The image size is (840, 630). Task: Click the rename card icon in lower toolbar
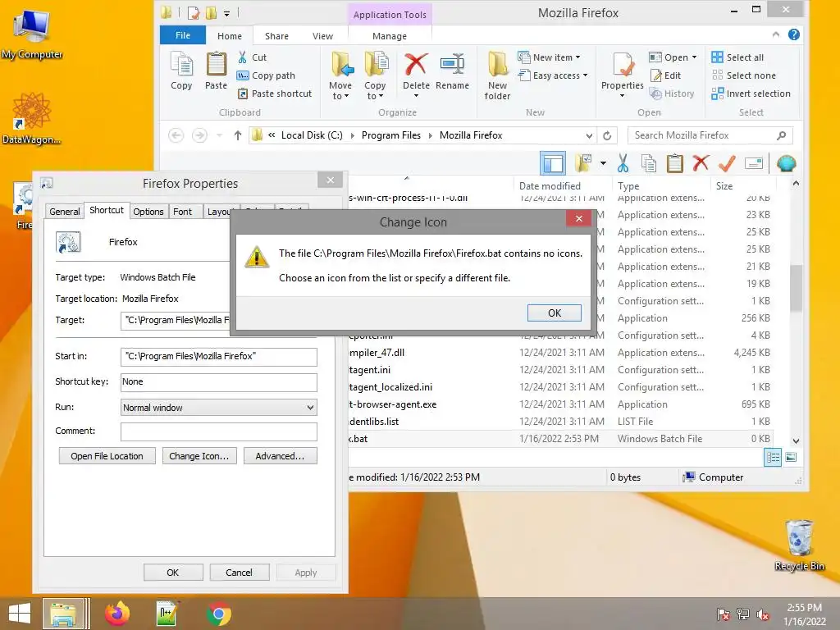[x=754, y=163]
